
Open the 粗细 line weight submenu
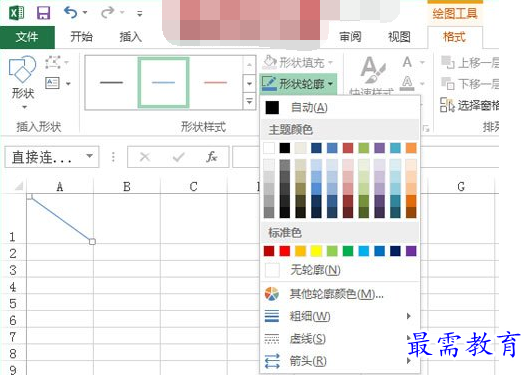pyautogui.click(x=340, y=316)
